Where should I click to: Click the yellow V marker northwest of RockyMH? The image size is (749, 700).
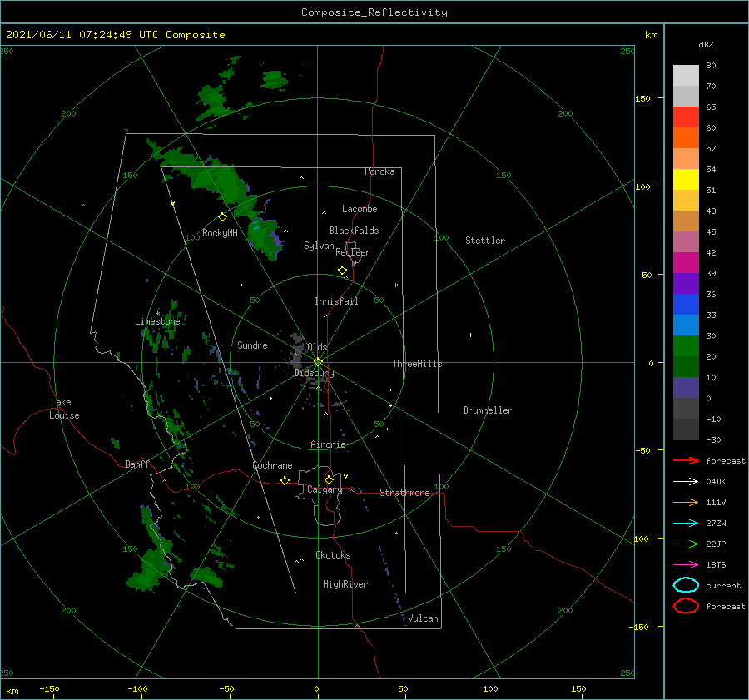pyautogui.click(x=173, y=203)
